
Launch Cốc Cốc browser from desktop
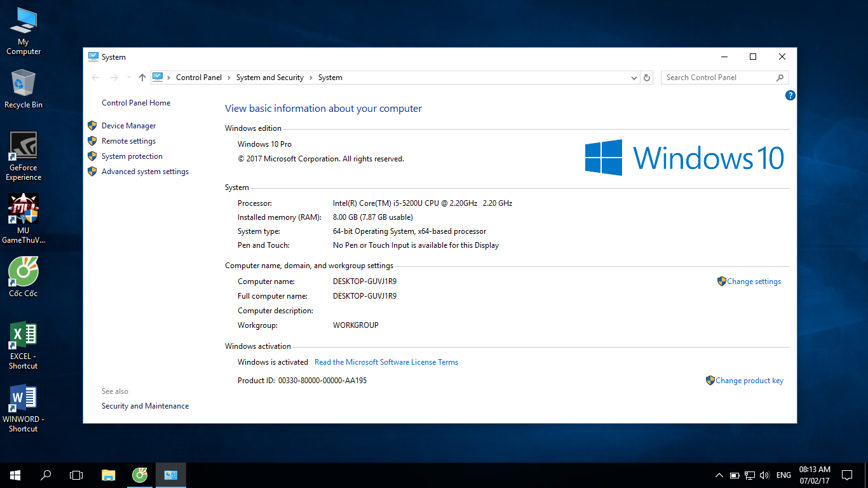click(x=24, y=277)
